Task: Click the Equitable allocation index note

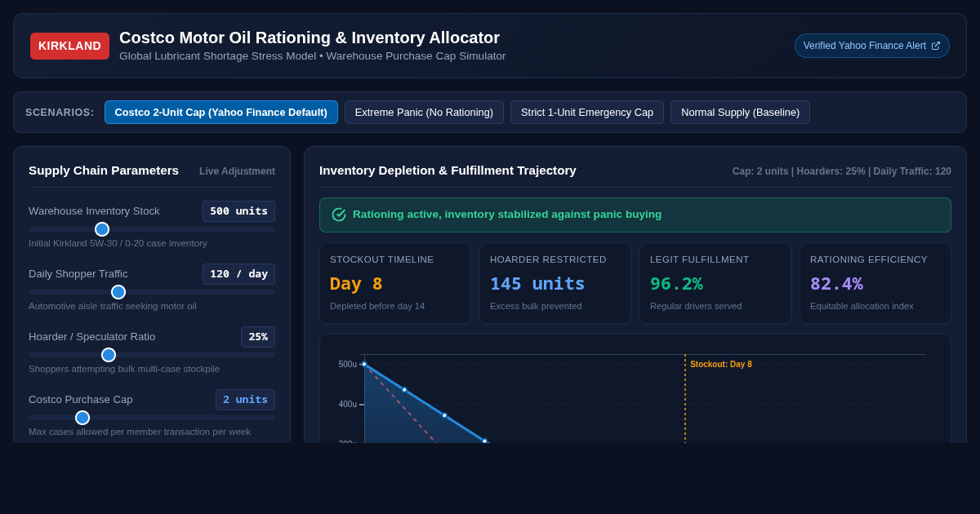Action: point(862,306)
